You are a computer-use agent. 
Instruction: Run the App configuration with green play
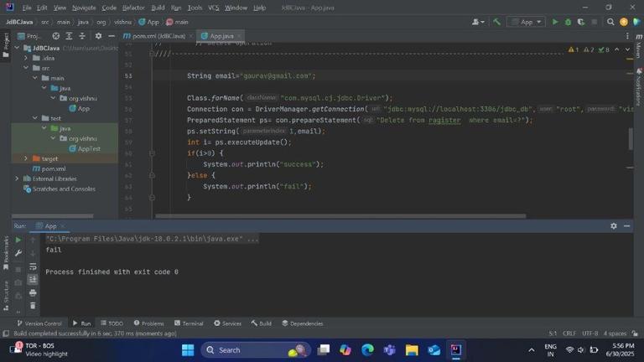555,22
